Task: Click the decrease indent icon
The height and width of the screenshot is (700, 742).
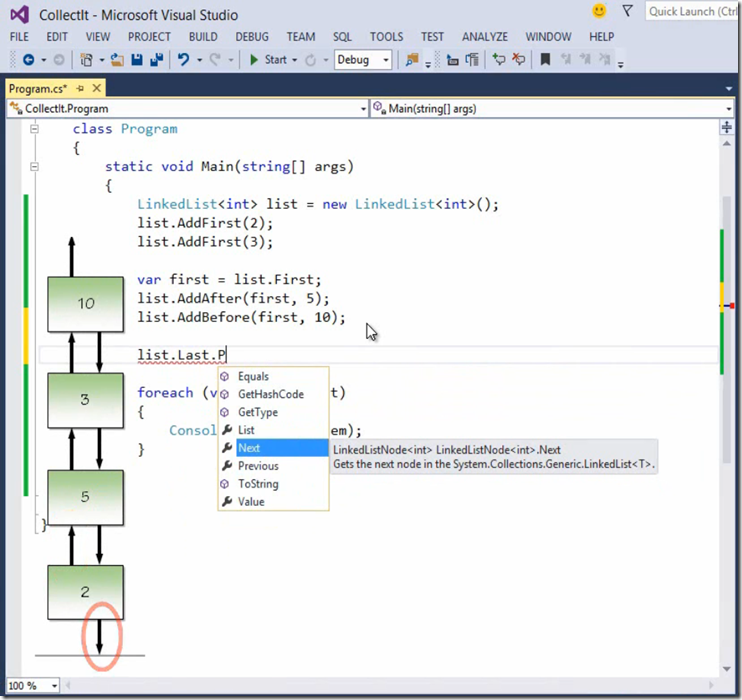Action: click(x=452, y=60)
